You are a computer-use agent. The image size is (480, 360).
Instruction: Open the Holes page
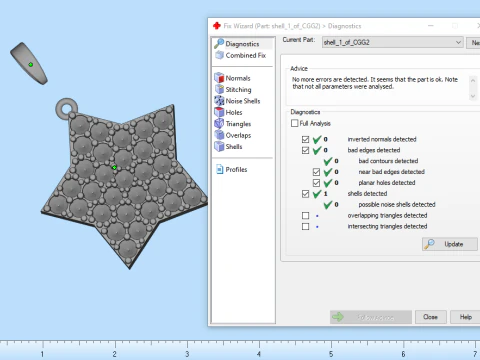(234, 112)
